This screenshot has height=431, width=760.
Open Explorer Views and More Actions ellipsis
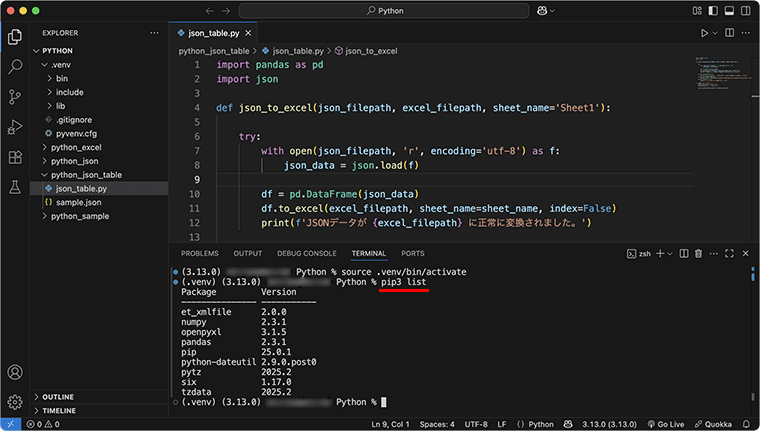click(154, 33)
